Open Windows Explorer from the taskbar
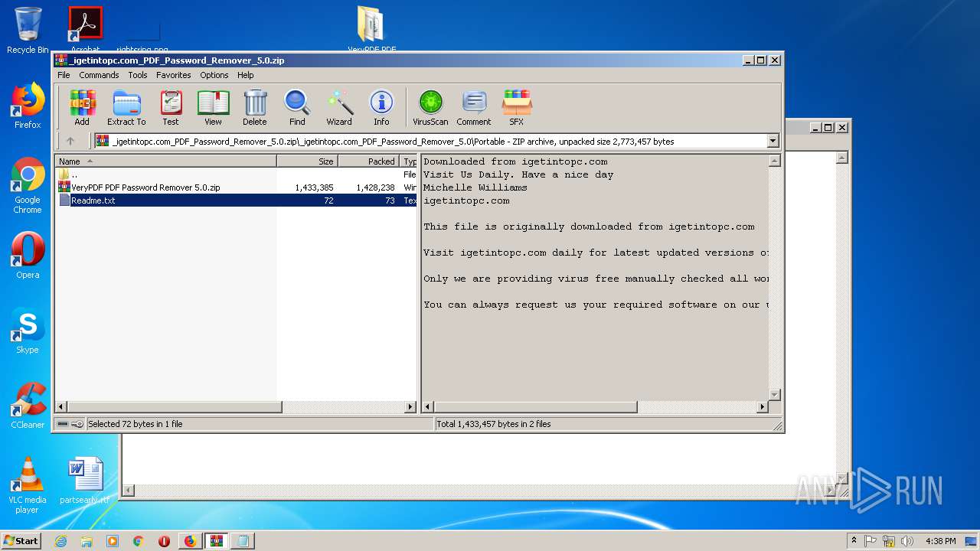Image resolution: width=980 pixels, height=551 pixels. click(87, 541)
